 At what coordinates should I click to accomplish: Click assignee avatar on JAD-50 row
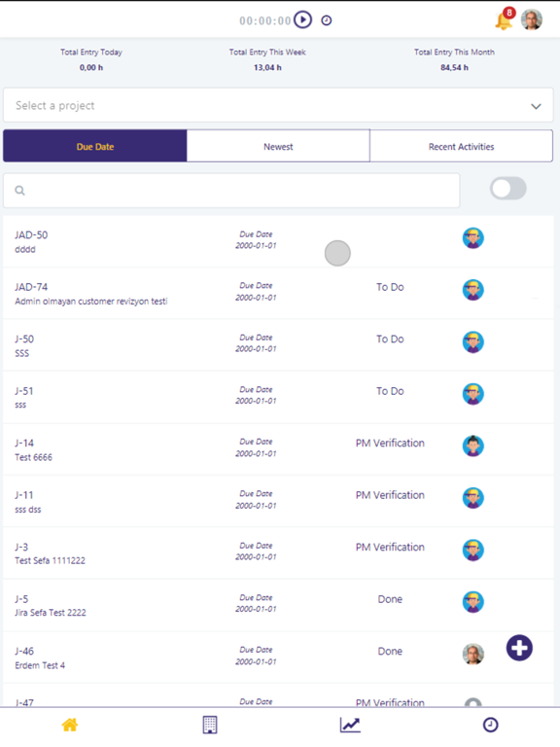click(x=472, y=238)
